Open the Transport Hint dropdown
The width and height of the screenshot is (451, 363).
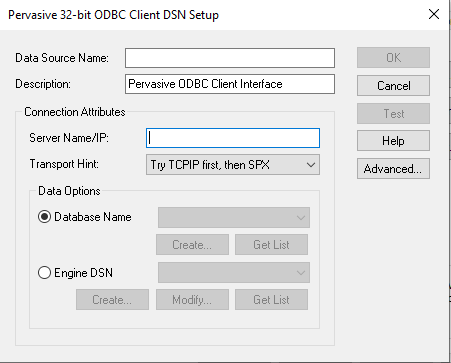[x=233, y=165]
